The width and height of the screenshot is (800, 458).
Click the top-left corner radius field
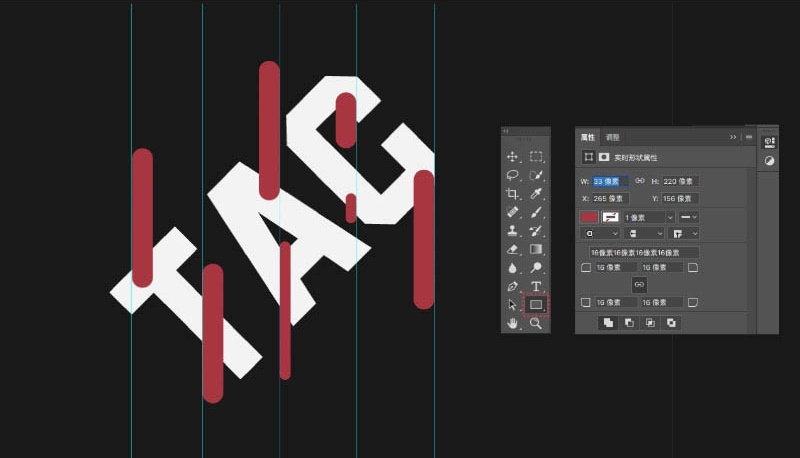(615, 268)
